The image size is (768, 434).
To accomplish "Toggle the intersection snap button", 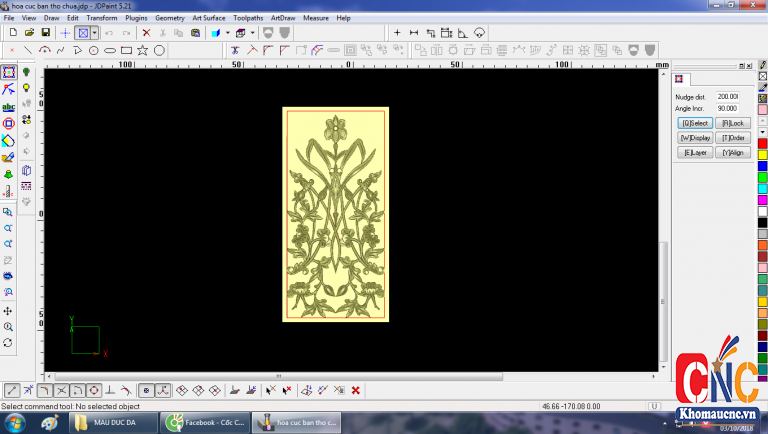I will click(x=61, y=390).
